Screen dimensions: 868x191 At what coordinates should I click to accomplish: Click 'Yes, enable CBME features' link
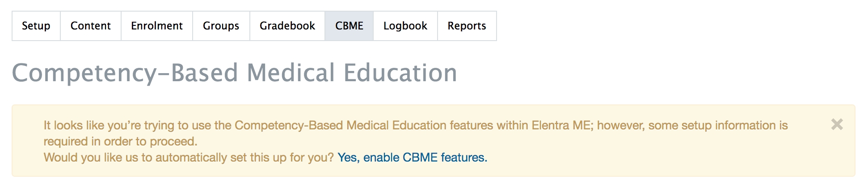point(412,158)
